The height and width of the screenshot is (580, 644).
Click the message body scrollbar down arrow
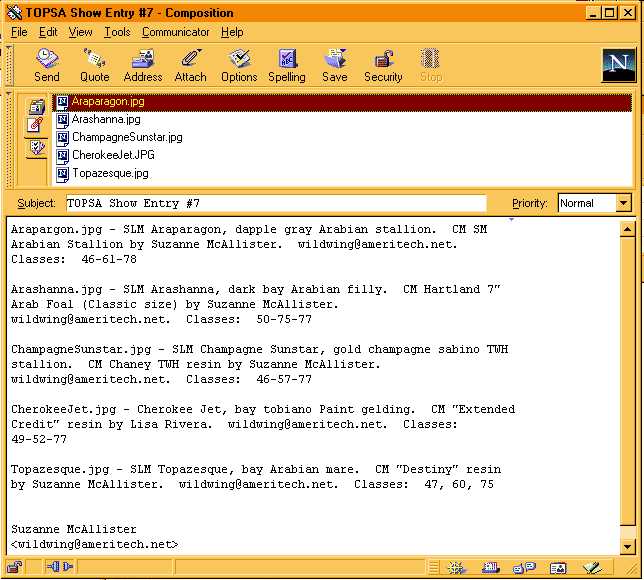[x=627, y=546]
